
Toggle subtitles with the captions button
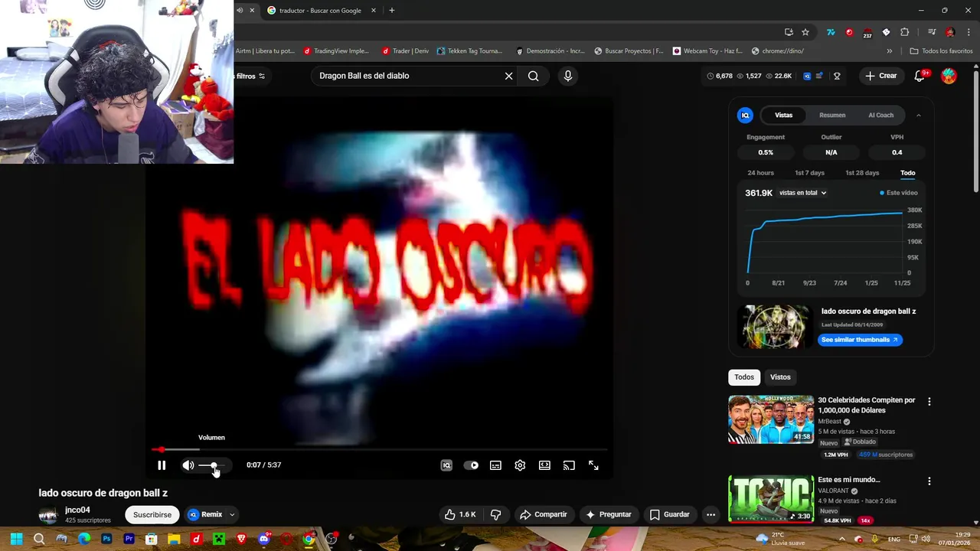(x=495, y=465)
